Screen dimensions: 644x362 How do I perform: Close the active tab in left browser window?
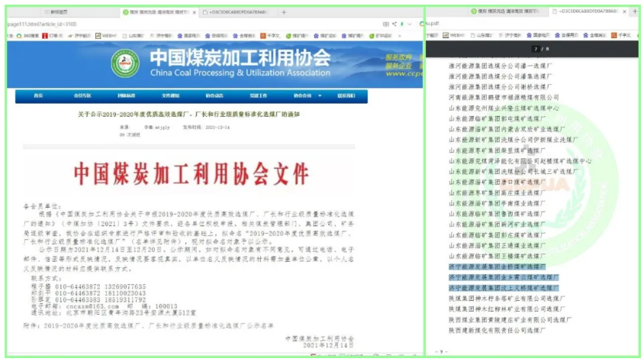coord(195,12)
